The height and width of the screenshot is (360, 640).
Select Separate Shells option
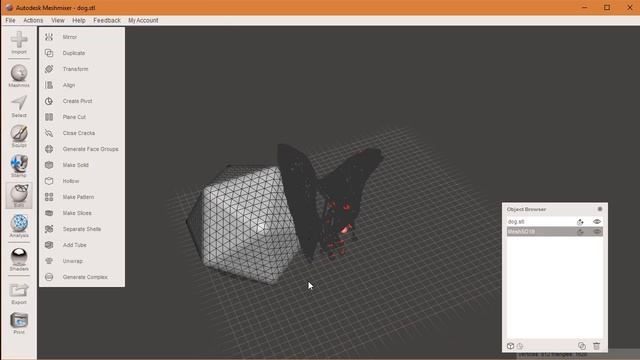pos(82,229)
